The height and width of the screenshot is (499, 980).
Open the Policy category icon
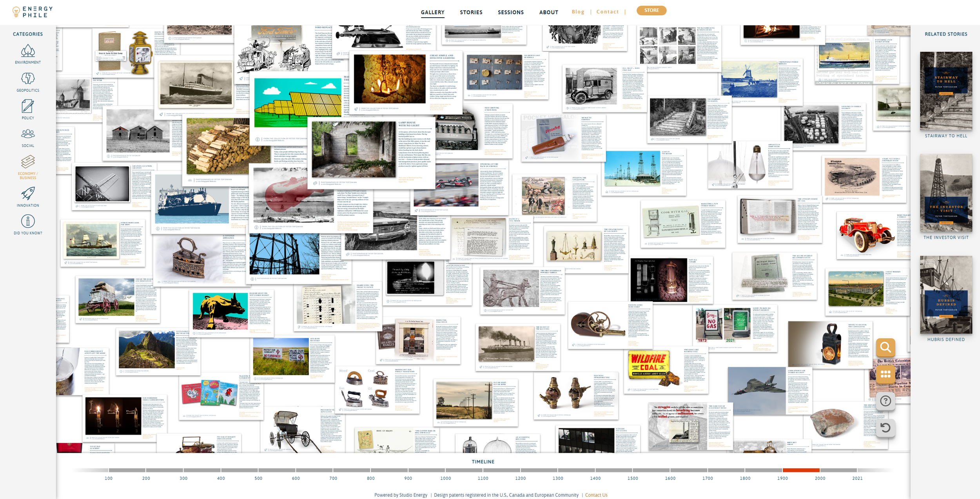tap(27, 107)
